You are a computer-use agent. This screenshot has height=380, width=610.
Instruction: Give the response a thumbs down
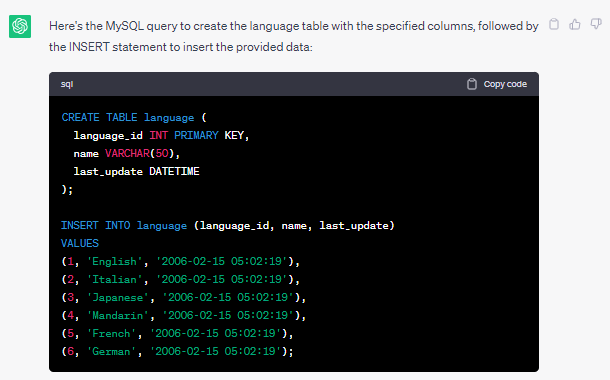(596, 25)
